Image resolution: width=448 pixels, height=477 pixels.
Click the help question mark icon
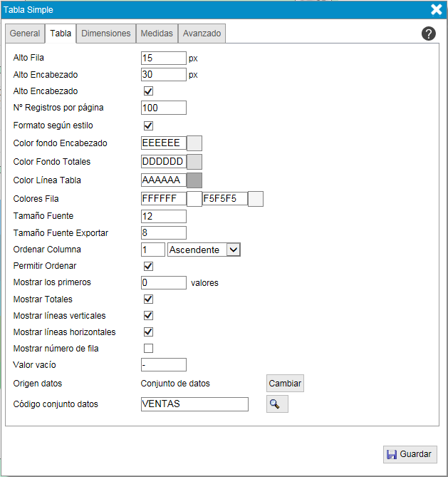tap(429, 34)
